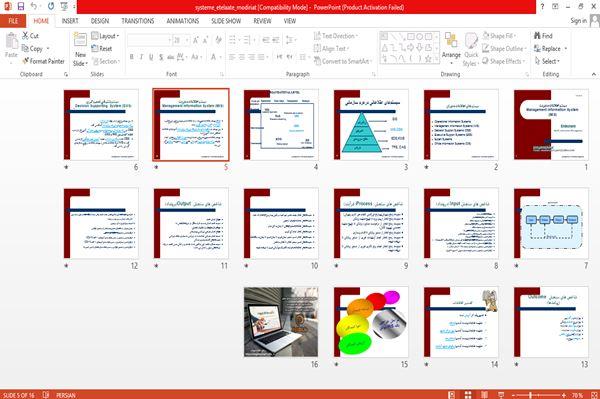Image resolution: width=600 pixels, height=399 pixels.
Task: Select slide 7 flowchart thumbnail
Action: [x=551, y=223]
